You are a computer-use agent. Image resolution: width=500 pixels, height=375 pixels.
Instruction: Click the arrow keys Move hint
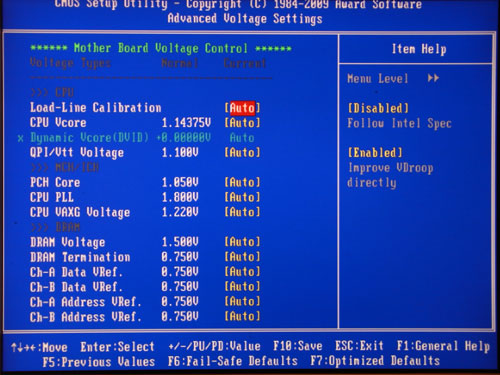coord(39,348)
